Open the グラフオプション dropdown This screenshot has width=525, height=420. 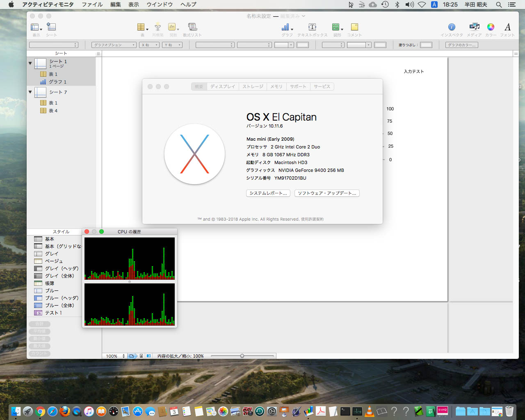[x=114, y=44]
